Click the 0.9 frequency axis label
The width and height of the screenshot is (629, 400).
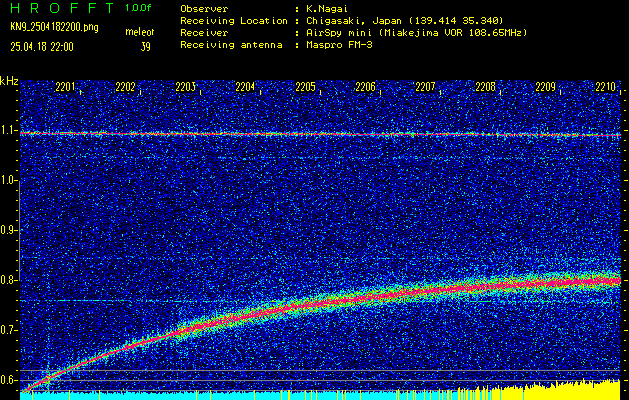(x=8, y=231)
